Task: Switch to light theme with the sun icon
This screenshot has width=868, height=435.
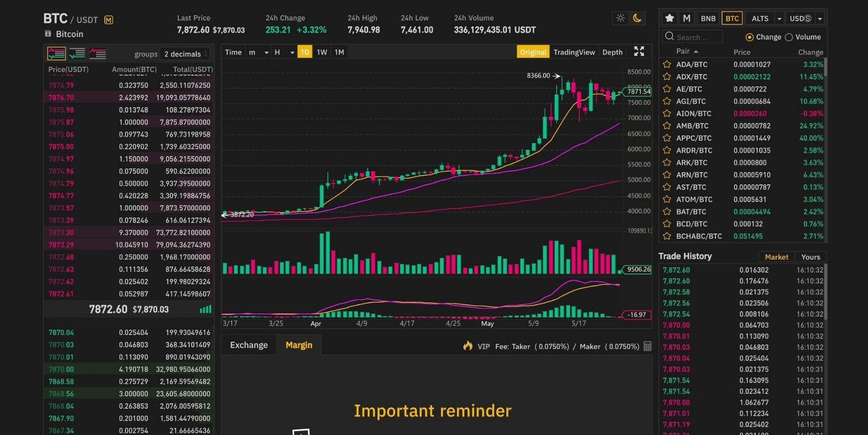Action: point(620,18)
